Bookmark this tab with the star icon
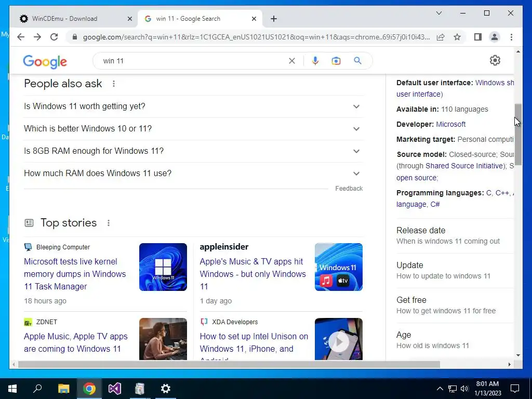Viewport: 532px width, 399px height. 457,37
